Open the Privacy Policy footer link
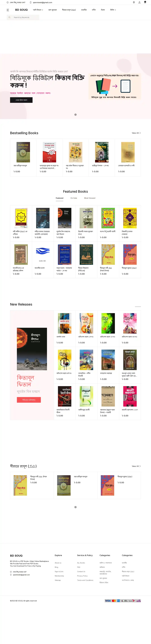 82,576
